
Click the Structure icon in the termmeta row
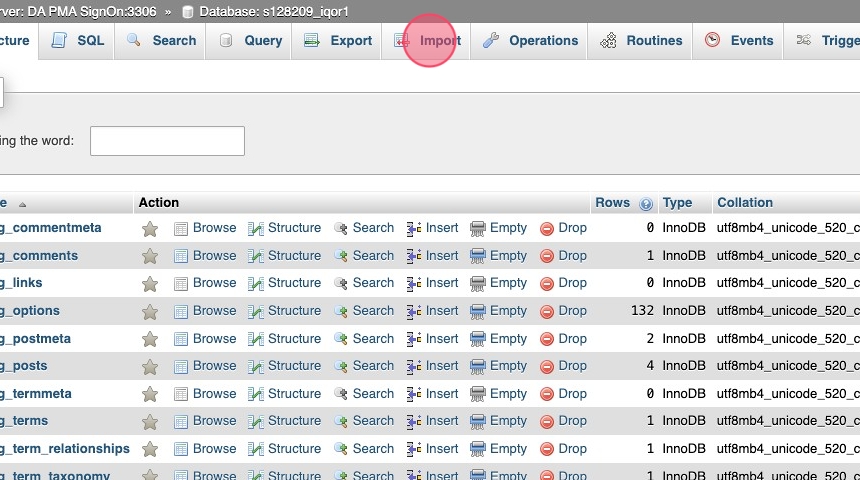click(256, 395)
